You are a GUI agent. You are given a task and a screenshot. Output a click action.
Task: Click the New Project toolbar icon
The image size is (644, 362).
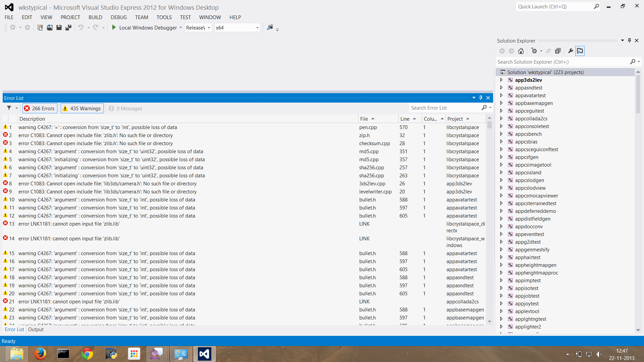tap(40, 27)
